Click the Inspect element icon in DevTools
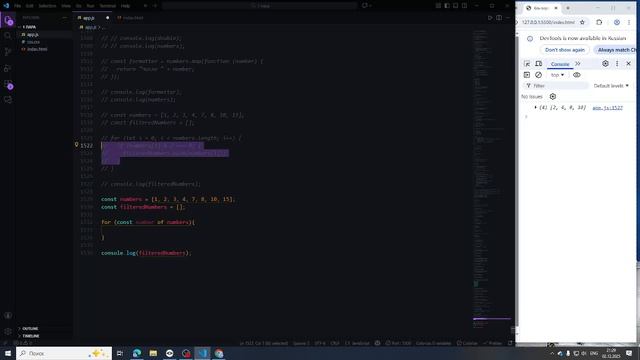The width and height of the screenshot is (640, 360). click(x=527, y=64)
